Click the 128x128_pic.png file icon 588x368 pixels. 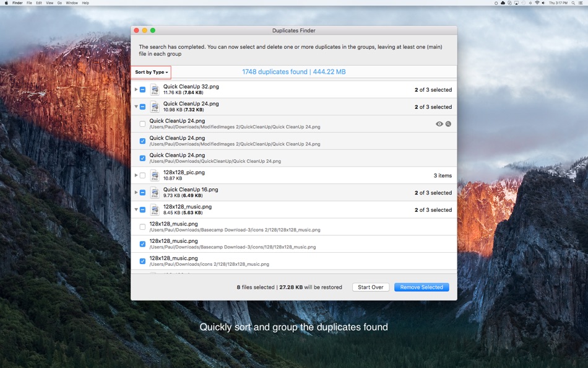tap(155, 175)
